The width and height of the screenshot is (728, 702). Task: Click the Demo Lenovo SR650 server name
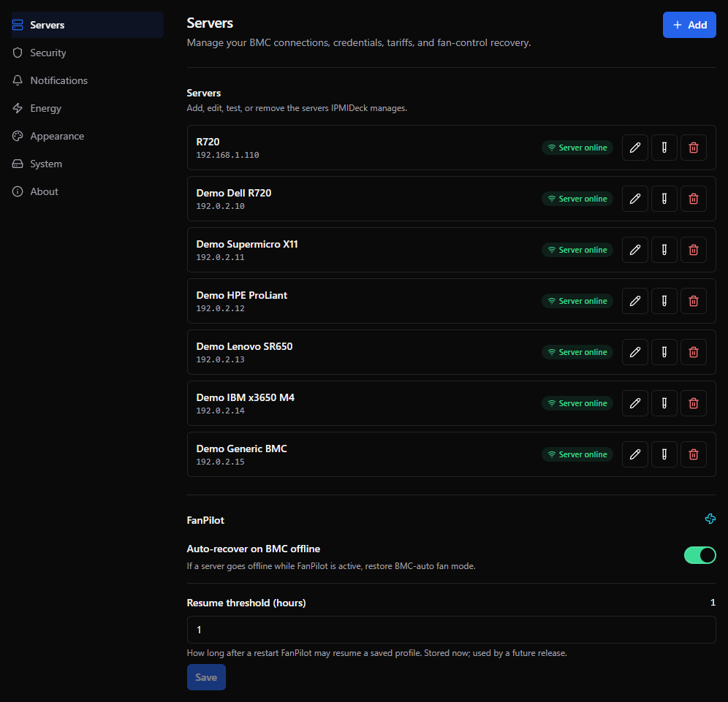pos(244,346)
